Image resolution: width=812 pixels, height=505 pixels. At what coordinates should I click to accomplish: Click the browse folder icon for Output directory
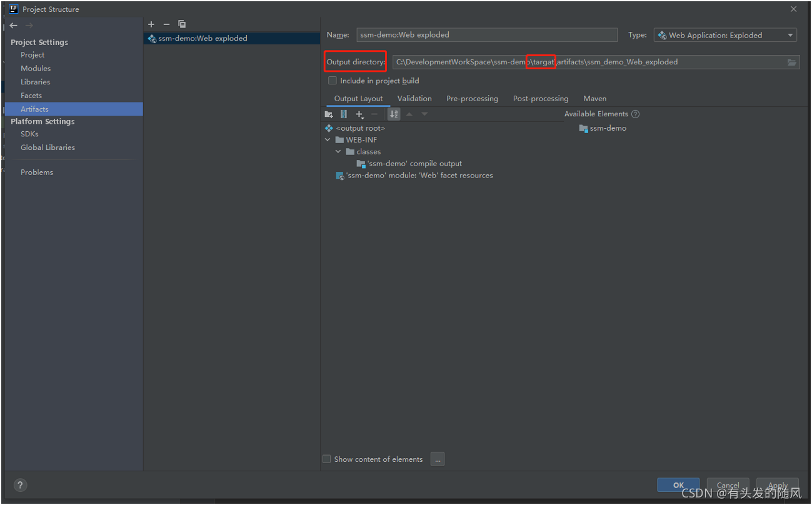pos(792,62)
